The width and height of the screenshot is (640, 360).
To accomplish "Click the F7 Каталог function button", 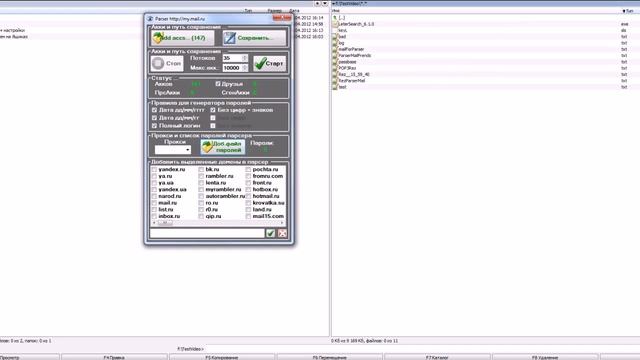I will pyautogui.click(x=437, y=357).
